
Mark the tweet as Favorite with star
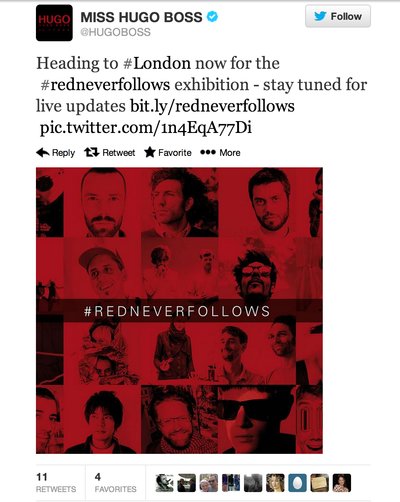click(x=168, y=153)
